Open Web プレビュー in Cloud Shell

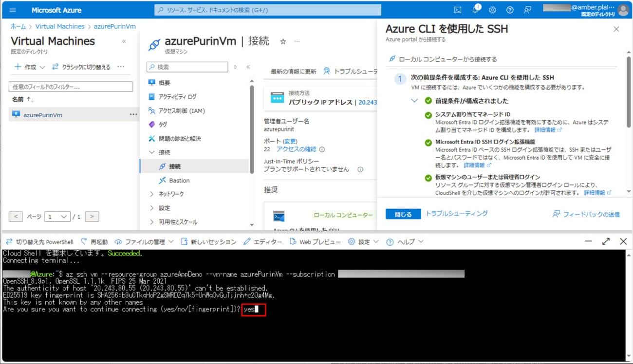click(x=315, y=242)
